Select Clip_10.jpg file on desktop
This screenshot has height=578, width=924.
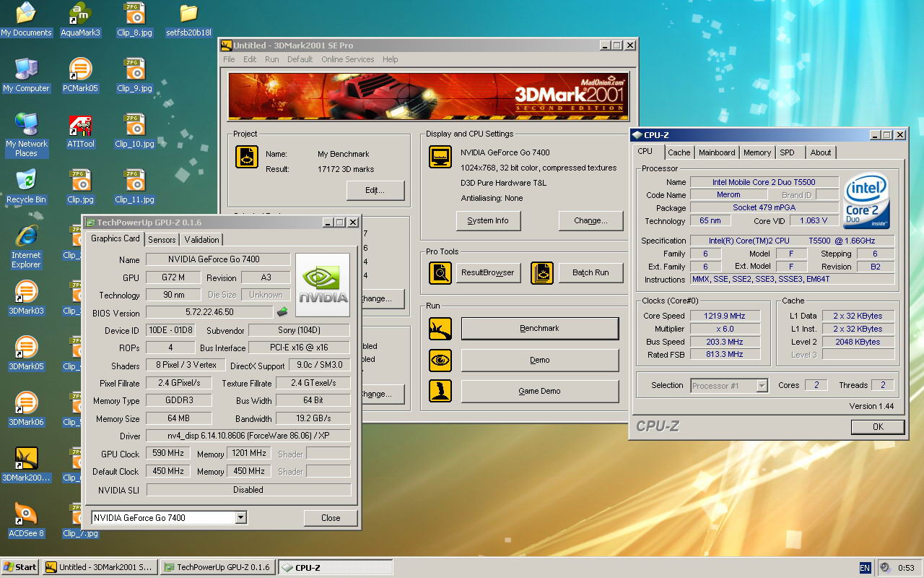134,131
